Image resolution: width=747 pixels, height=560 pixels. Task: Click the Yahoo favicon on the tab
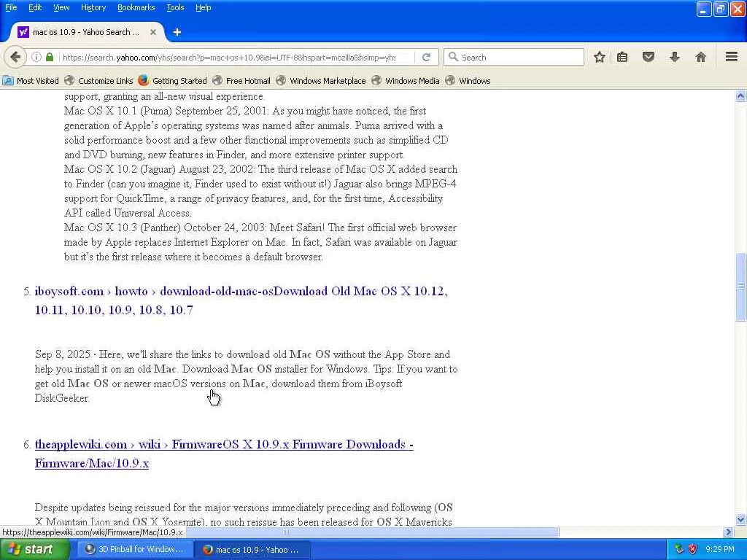coord(23,32)
